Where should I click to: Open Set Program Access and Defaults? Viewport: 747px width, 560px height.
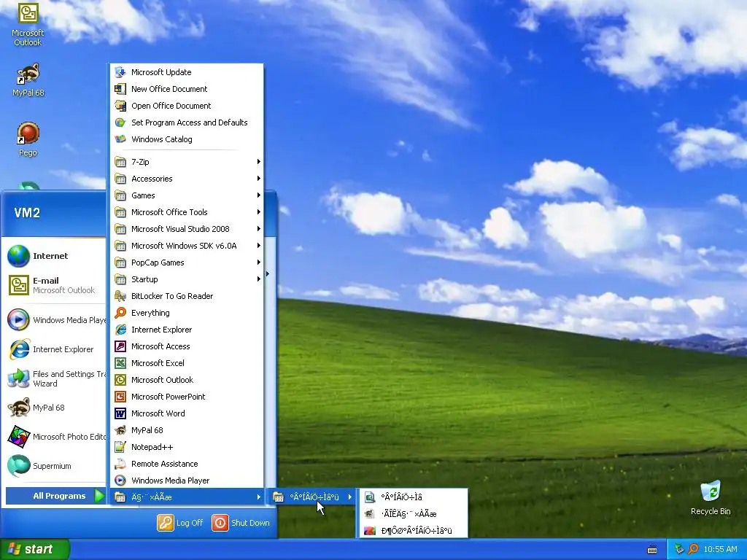(x=186, y=122)
